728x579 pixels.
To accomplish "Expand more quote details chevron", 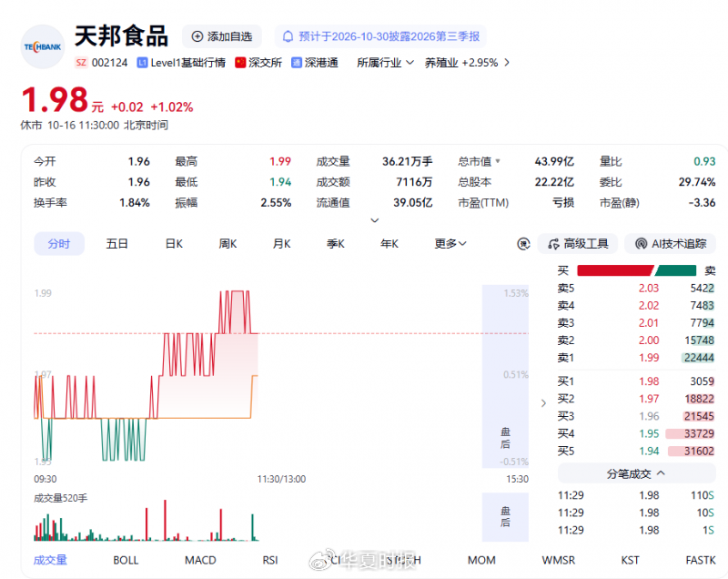I will [375, 220].
